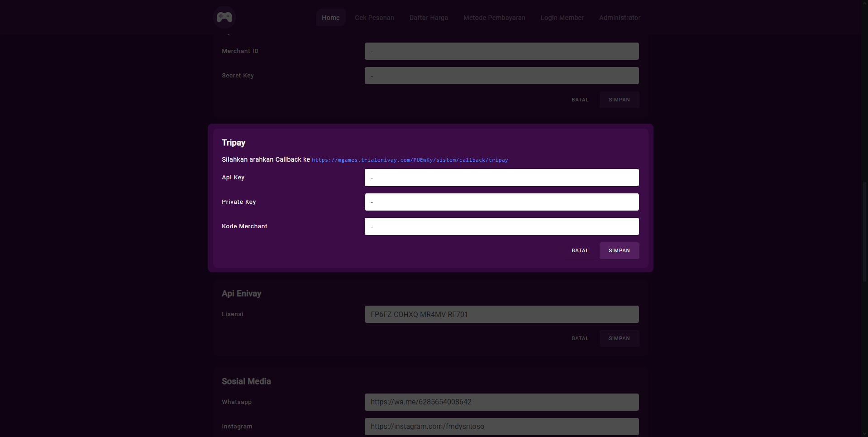Click the Instagram URL field

click(x=501, y=427)
